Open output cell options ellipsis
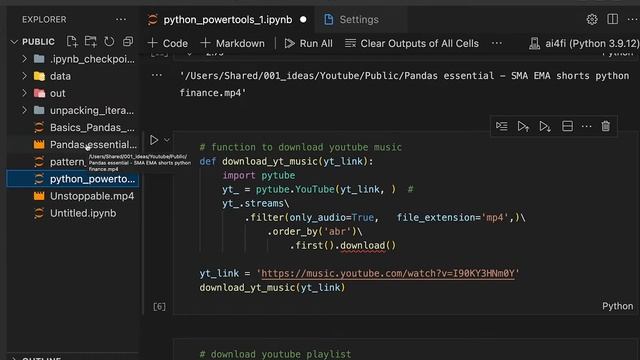 [157, 76]
